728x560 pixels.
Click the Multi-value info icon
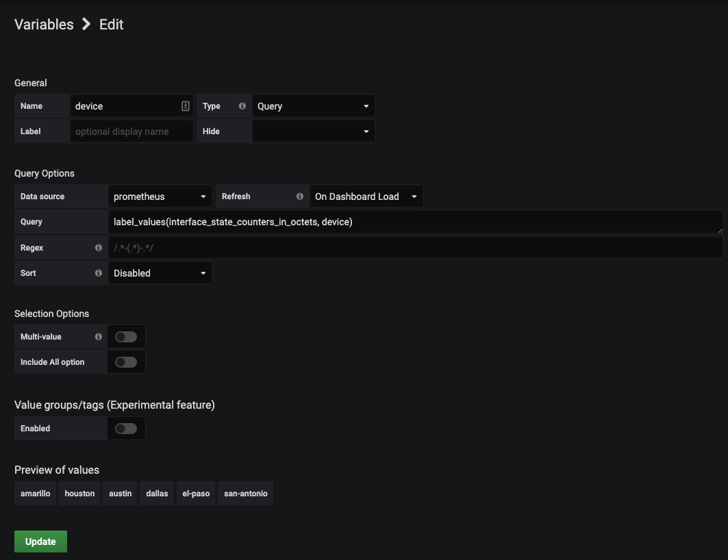(x=98, y=336)
